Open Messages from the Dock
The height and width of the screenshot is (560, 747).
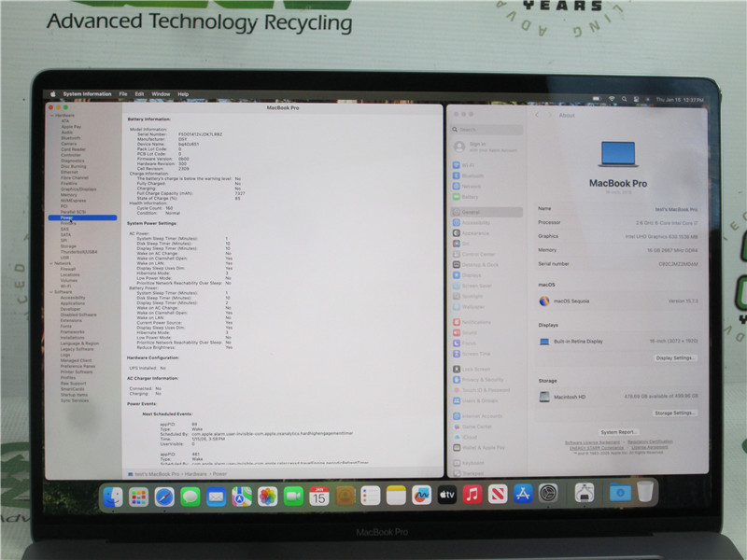(190, 497)
